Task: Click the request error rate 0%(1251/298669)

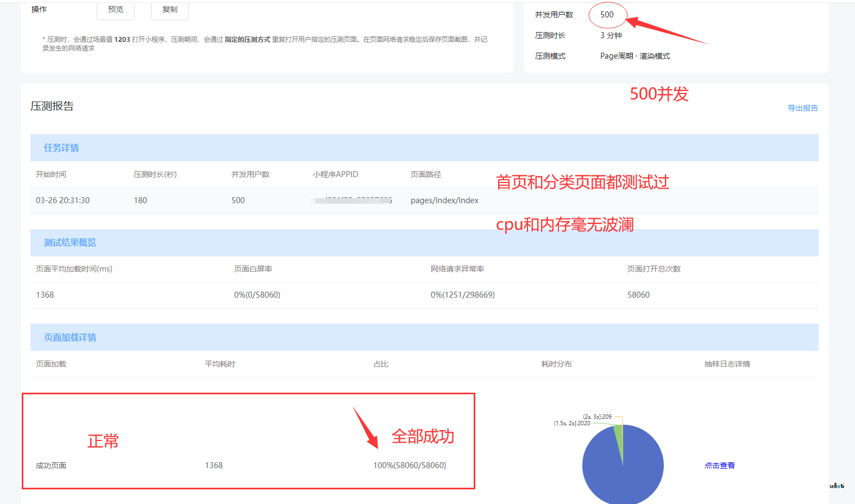Action: pos(463,295)
